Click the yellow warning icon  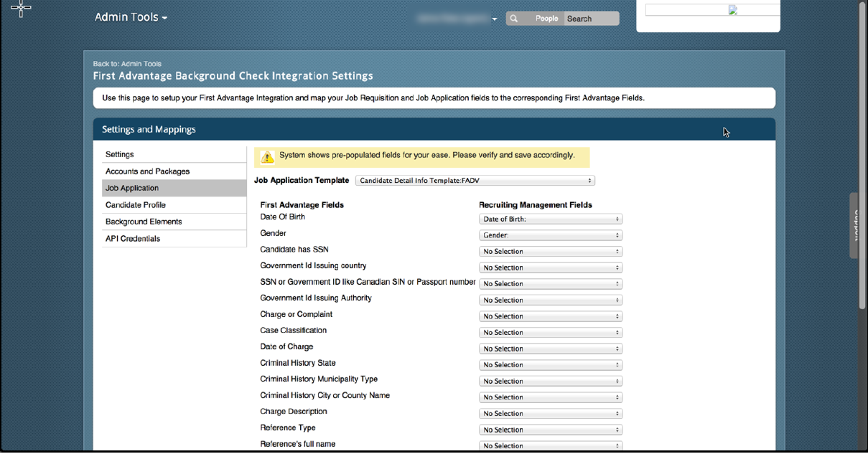tap(267, 157)
